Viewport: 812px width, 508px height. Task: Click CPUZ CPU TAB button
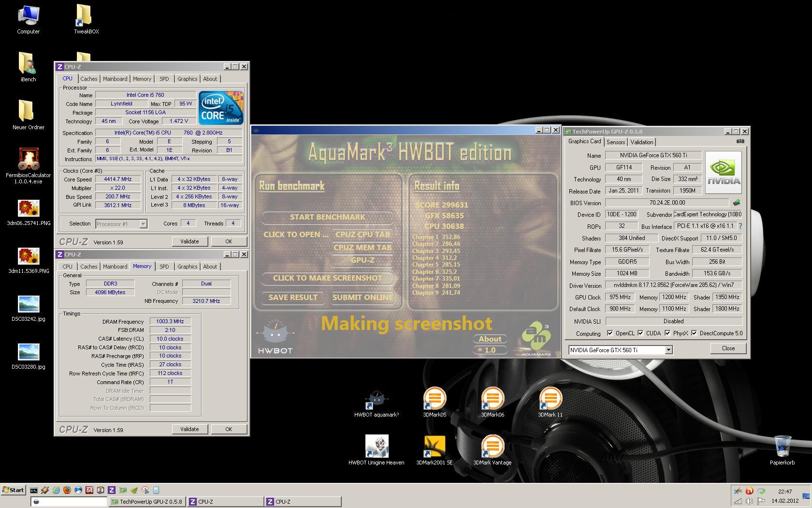coord(362,234)
